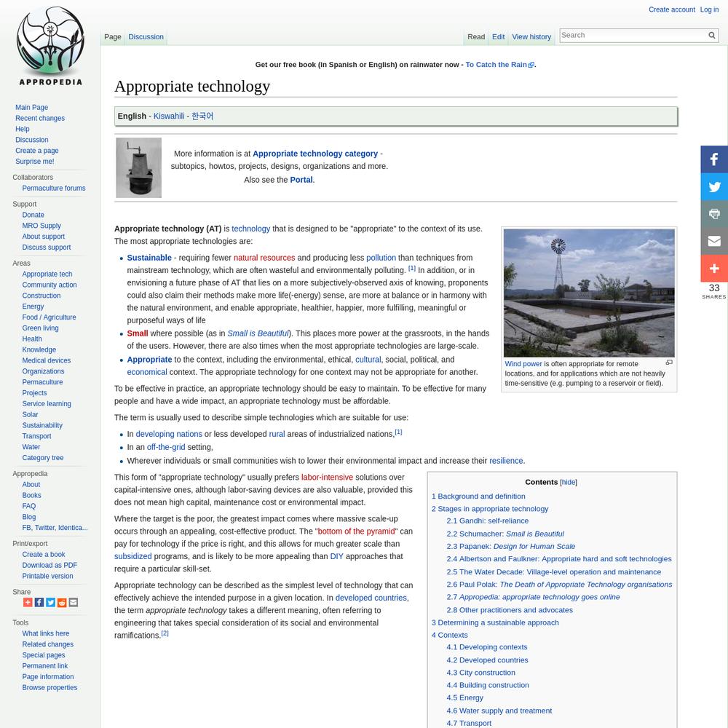Switch language to Korean

click(202, 116)
